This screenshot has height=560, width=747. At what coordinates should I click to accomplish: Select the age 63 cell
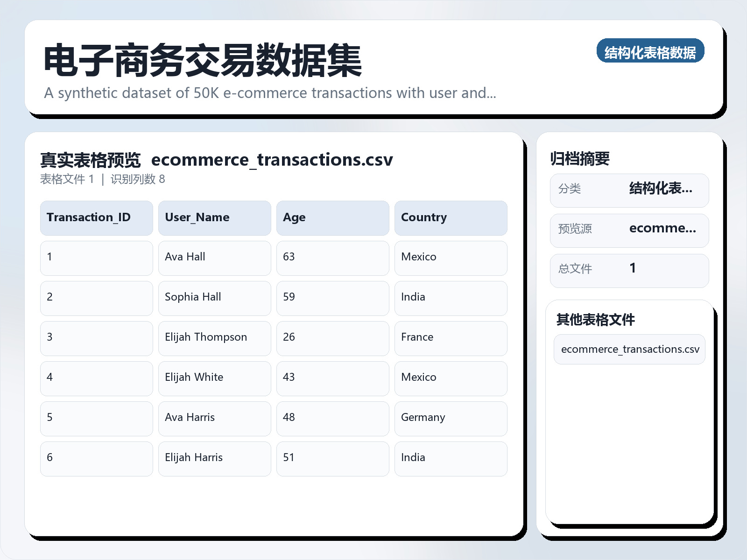[x=332, y=258]
